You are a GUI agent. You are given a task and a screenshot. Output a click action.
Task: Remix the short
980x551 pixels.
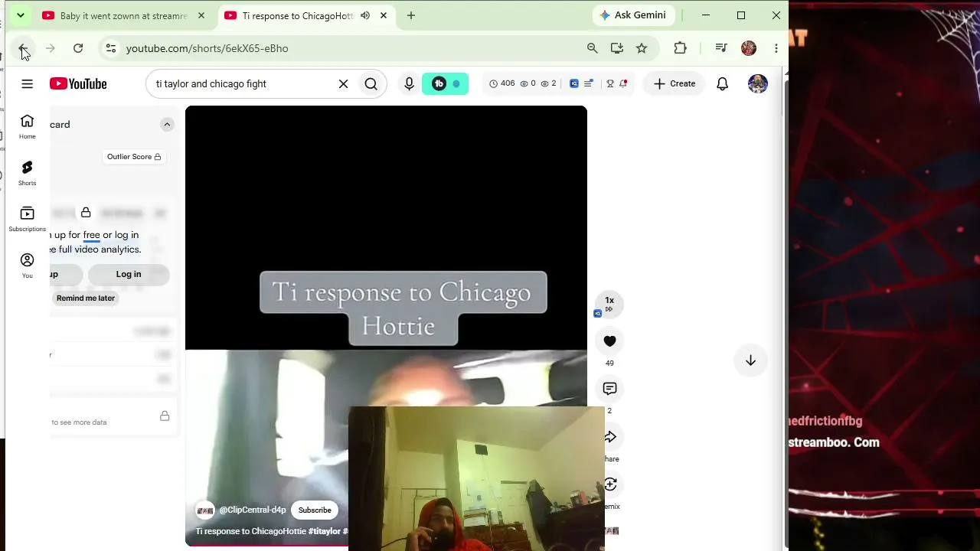tap(610, 484)
